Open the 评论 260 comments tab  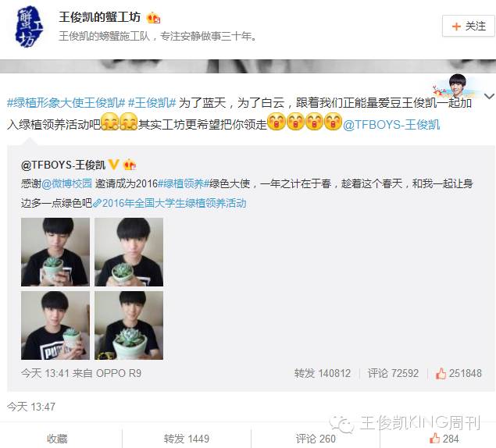tap(316, 439)
